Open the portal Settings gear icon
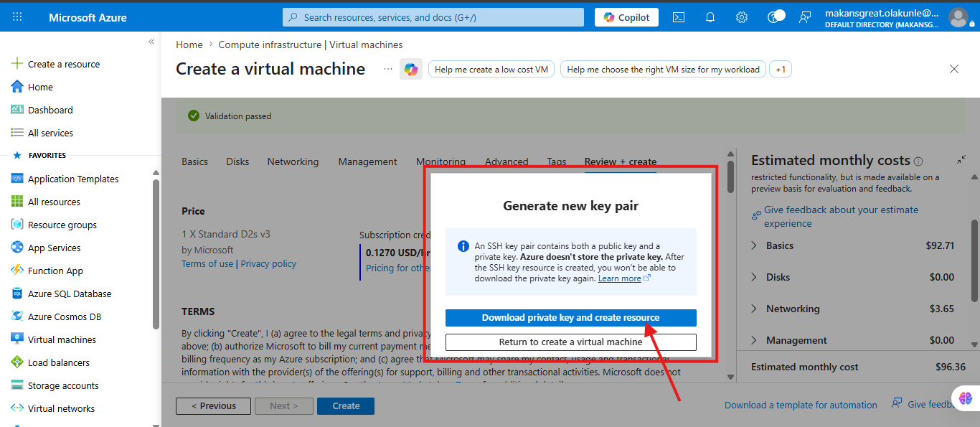The image size is (980, 427). tap(742, 17)
